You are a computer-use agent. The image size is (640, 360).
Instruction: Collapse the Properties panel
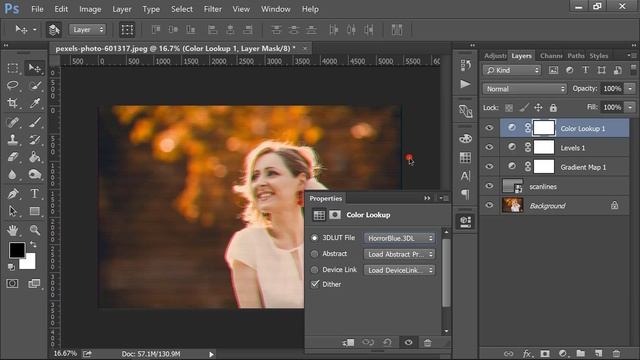[427, 198]
